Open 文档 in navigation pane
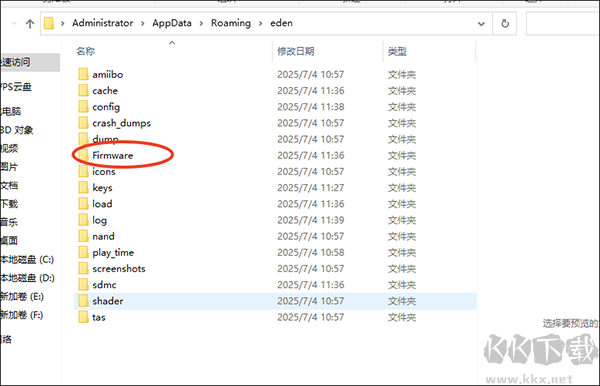Viewport: 600px width, 386px height. pyautogui.click(x=9, y=186)
